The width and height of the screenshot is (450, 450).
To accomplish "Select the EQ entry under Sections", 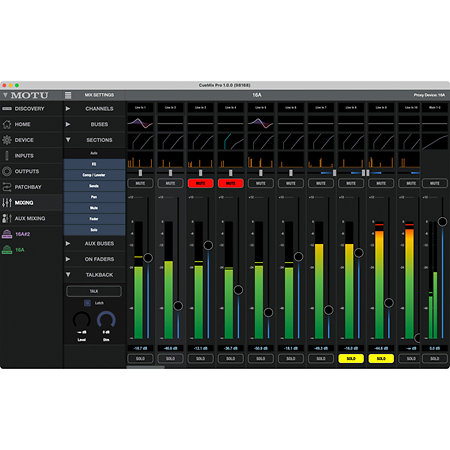I will click(94, 164).
